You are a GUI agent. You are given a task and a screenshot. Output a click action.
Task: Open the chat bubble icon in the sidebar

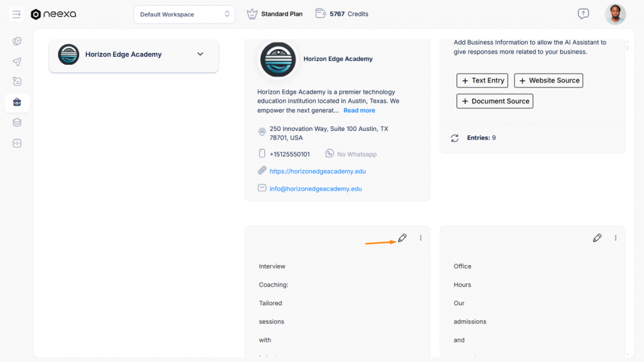click(x=17, y=82)
